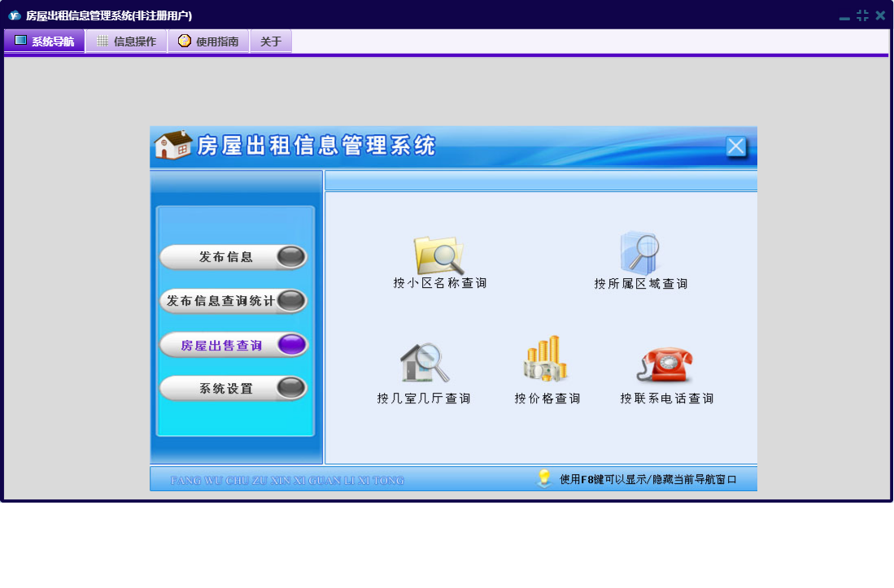Viewport: 894px width, 588px height.
Task: Click the lightbulb tip icon
Action: point(544,478)
